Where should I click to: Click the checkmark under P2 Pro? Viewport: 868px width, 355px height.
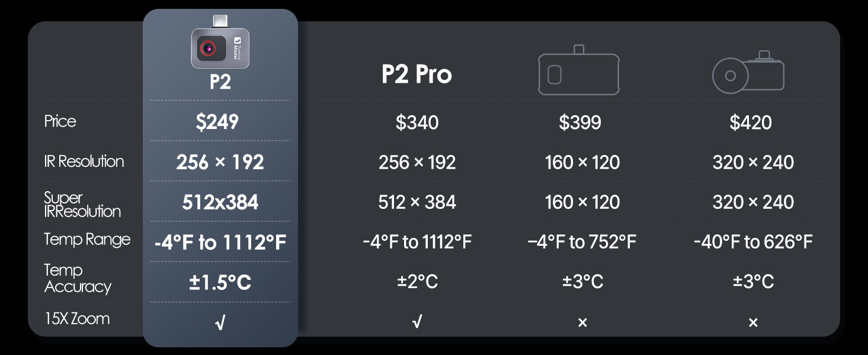[x=417, y=322]
